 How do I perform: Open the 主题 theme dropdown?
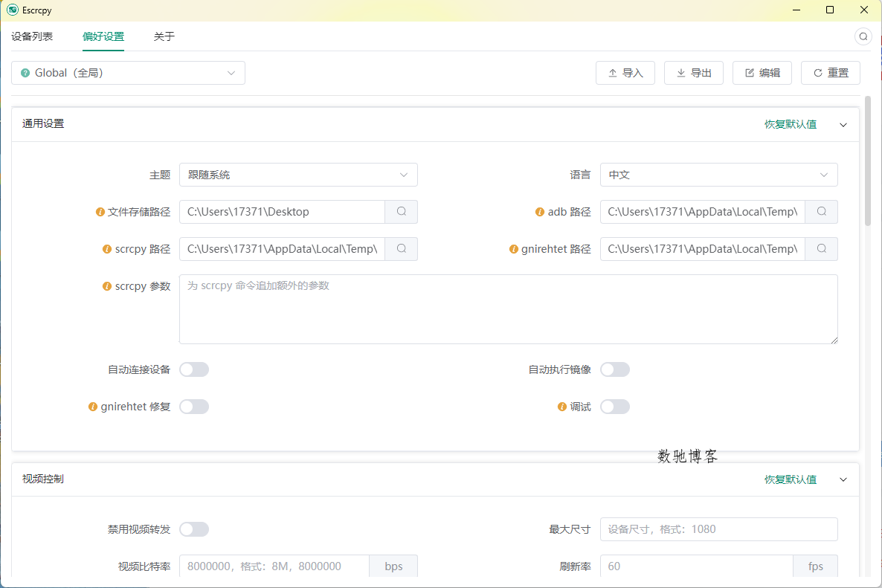298,175
